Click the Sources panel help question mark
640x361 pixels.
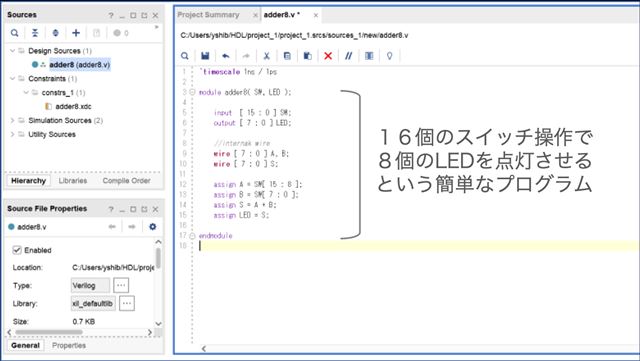[x=111, y=16]
